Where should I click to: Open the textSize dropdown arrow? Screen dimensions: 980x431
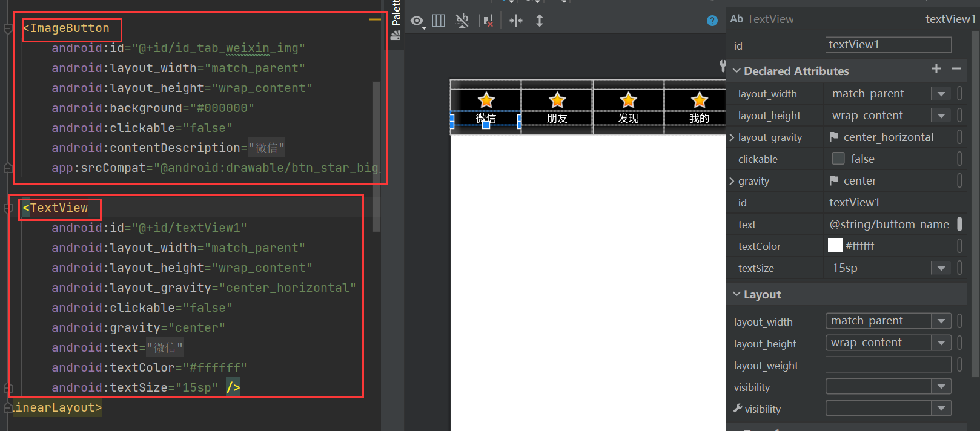(x=941, y=268)
